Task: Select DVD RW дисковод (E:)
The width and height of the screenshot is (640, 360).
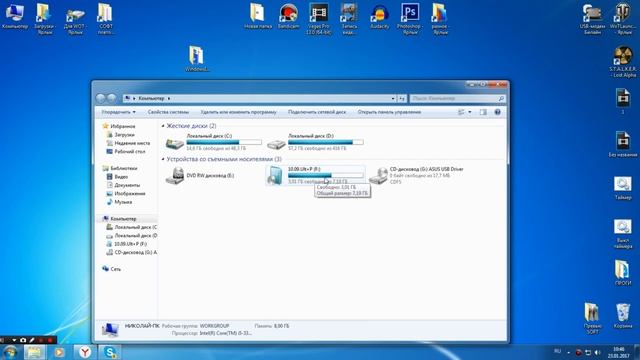Action: (x=200, y=176)
